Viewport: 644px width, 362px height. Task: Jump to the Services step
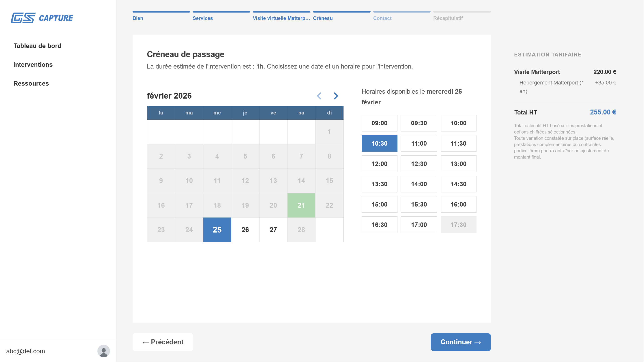(202, 18)
